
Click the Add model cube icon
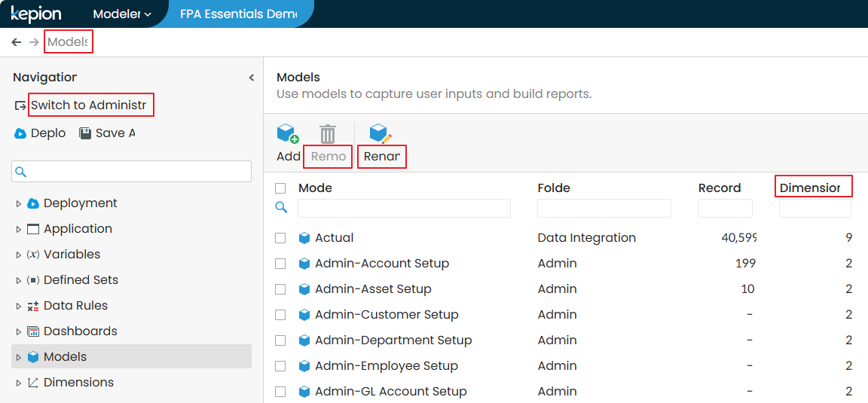pyautogui.click(x=288, y=134)
